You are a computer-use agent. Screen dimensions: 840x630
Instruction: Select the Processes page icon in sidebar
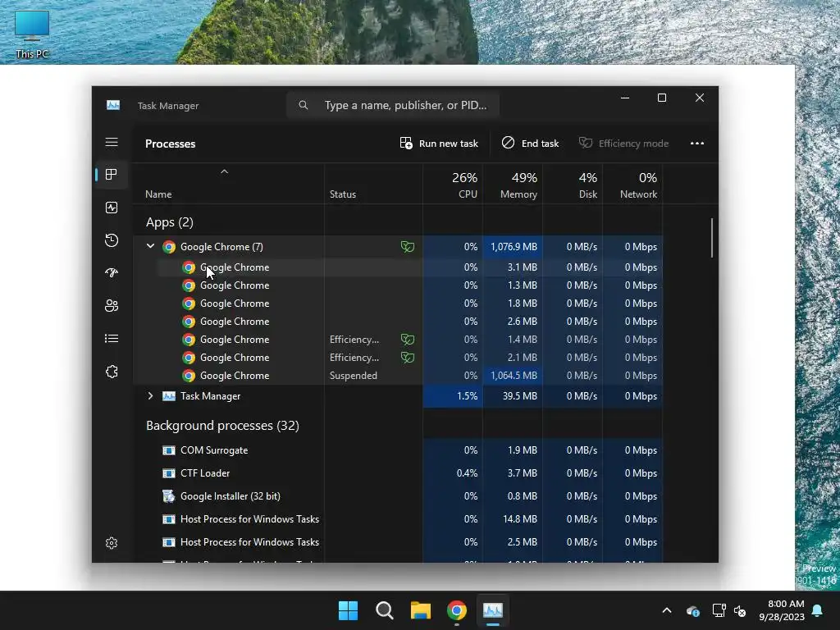click(x=112, y=175)
